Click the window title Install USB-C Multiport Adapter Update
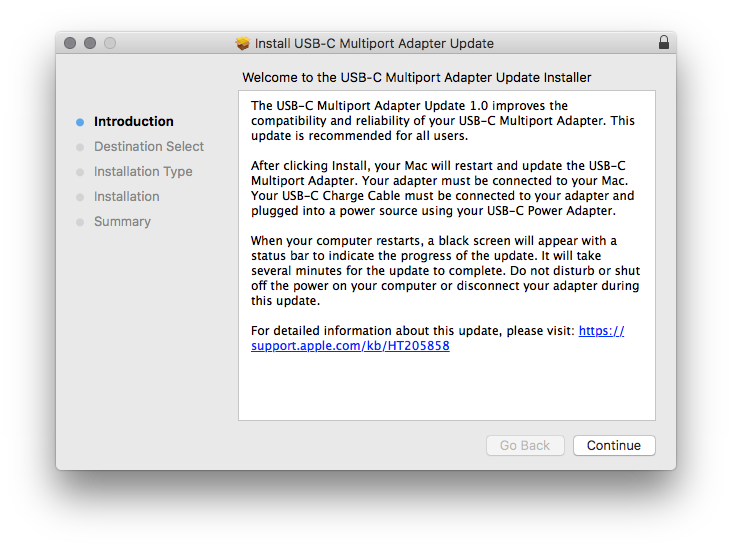Image resolution: width=732 pixels, height=550 pixels. (374, 43)
